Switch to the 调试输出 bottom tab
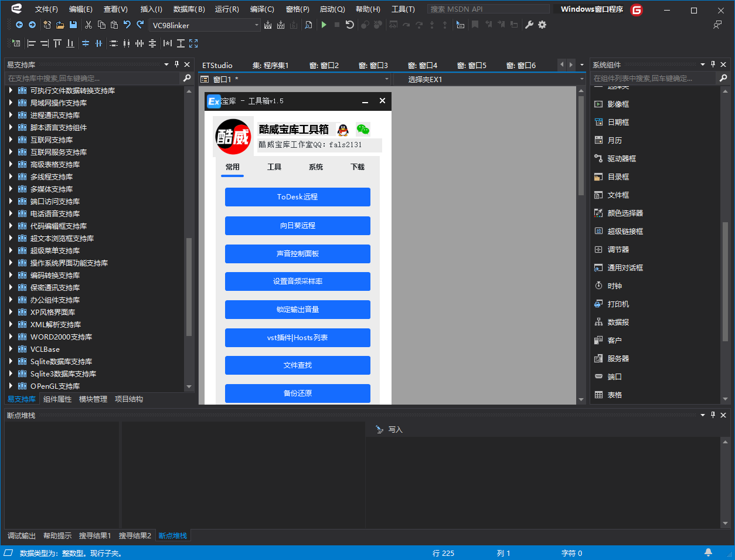 [x=22, y=536]
